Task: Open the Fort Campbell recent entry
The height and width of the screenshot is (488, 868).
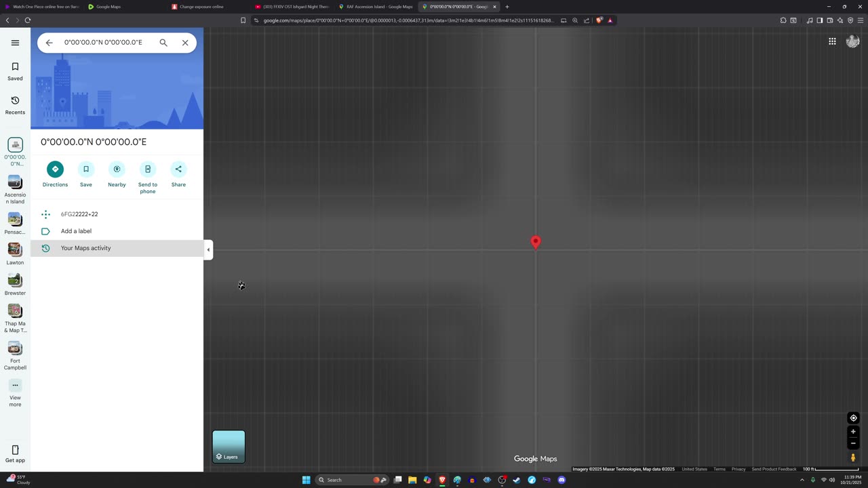Action: pyautogui.click(x=15, y=356)
